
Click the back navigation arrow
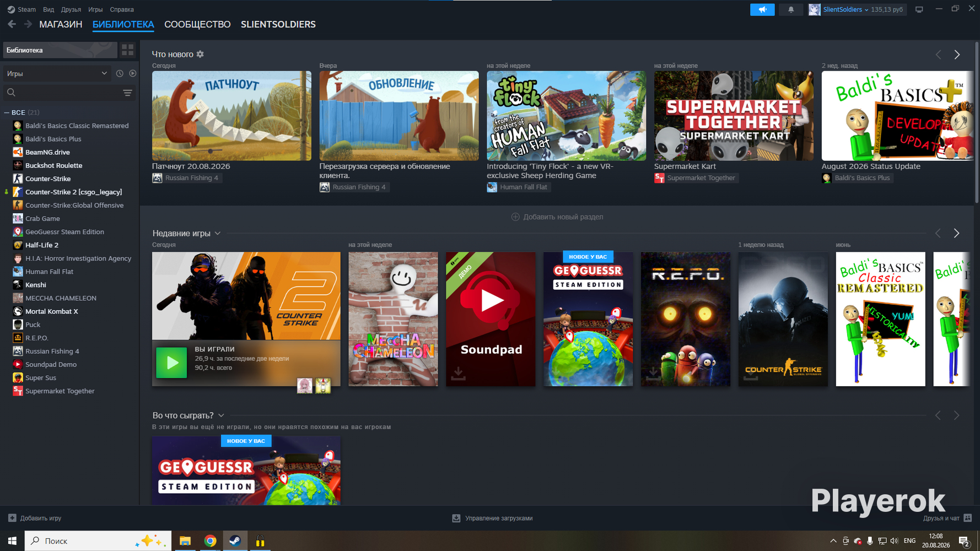click(12, 24)
